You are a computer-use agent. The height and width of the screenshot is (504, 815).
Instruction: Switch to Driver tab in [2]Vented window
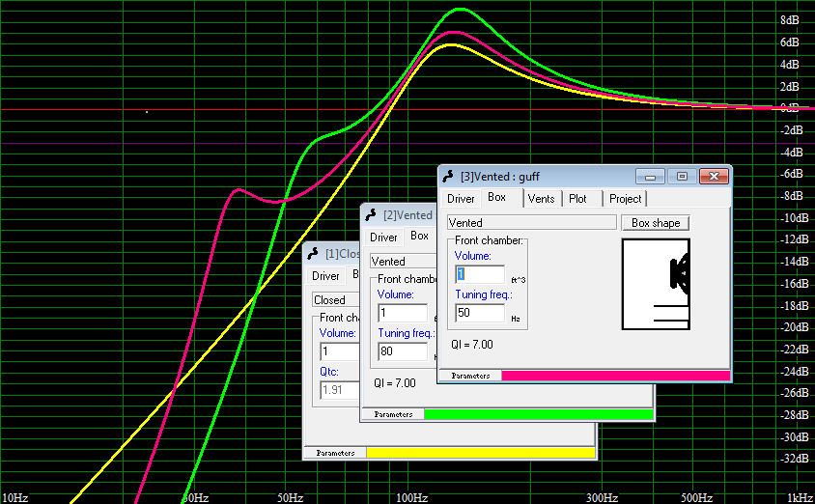click(383, 238)
